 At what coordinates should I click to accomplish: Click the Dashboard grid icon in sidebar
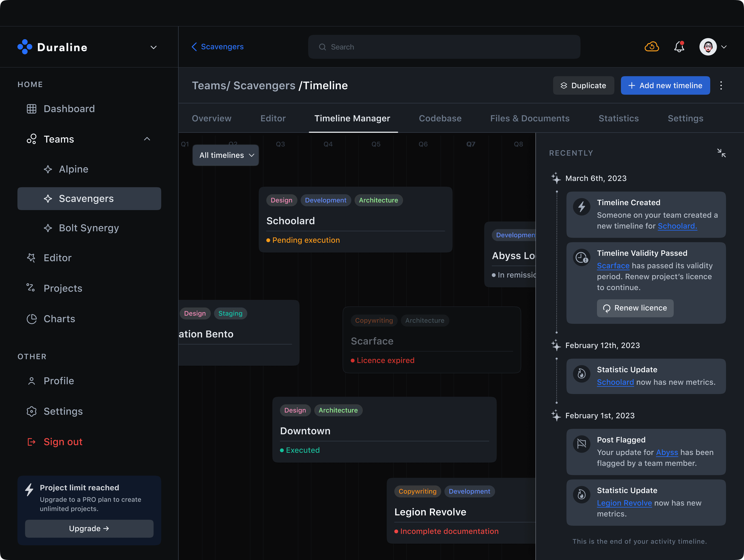click(x=32, y=109)
